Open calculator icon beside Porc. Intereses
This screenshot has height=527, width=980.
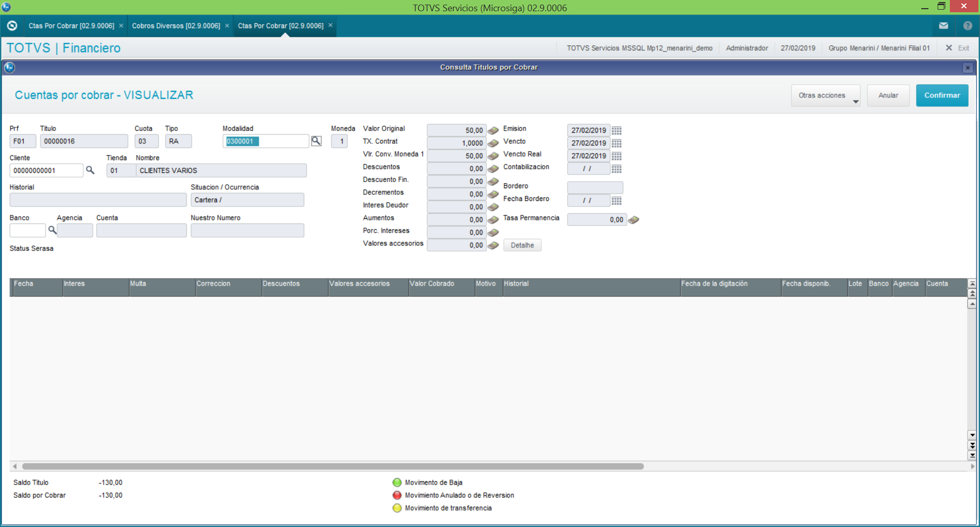[493, 233]
